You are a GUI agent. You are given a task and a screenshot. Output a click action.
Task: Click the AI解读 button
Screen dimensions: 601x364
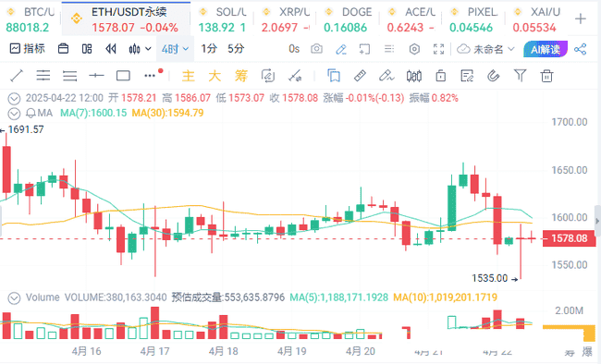tap(546, 49)
